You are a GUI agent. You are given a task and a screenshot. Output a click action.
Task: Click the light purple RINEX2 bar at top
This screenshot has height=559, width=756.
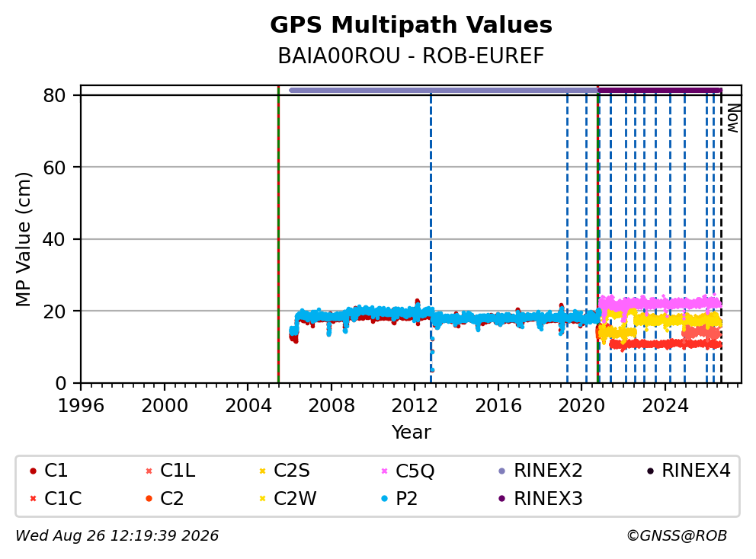(443, 90)
